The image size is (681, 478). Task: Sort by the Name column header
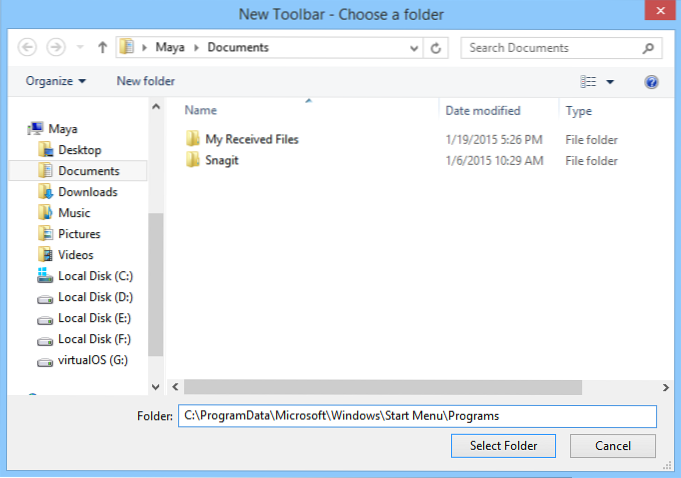click(x=200, y=110)
